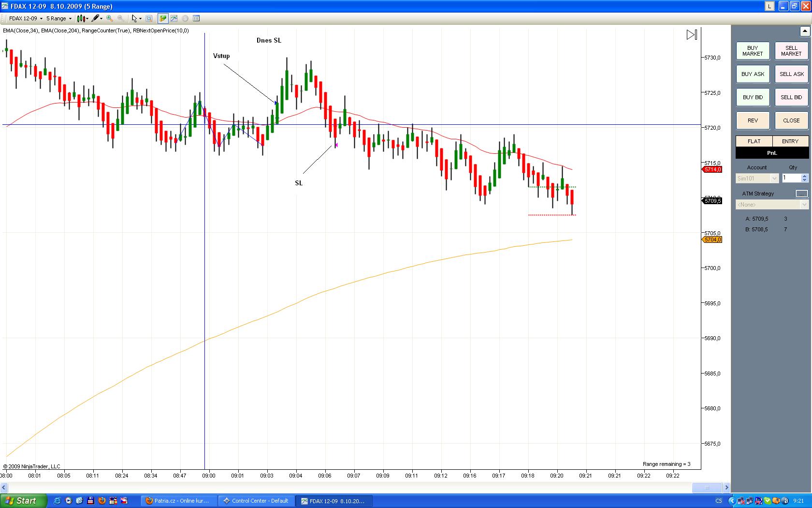Switch to Control Center - Default window
Viewport: 812px width, 508px height.
(x=256, y=501)
